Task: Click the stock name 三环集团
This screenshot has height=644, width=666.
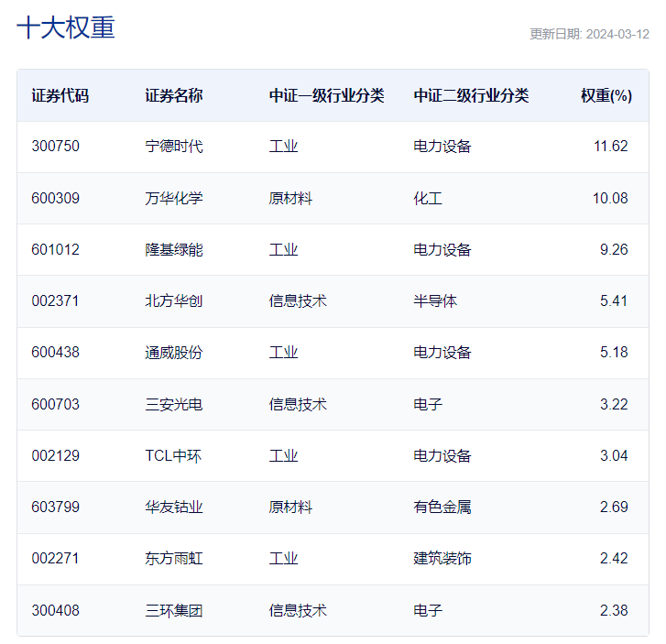Action: point(174,610)
